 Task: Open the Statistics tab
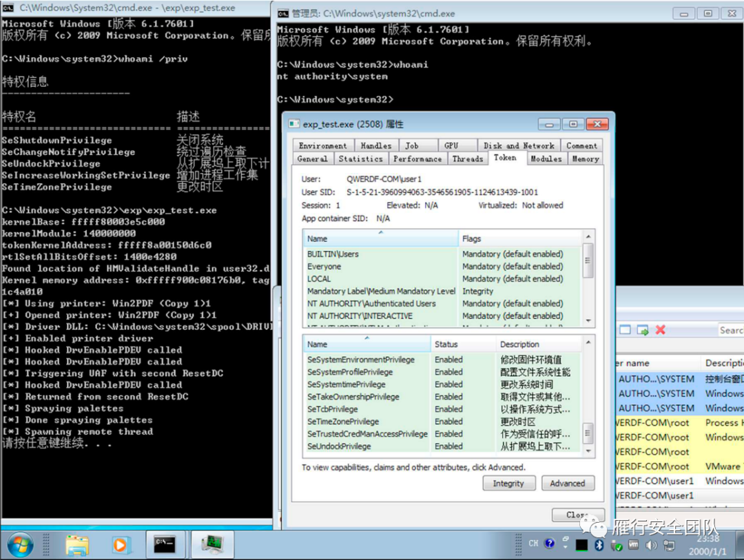360,159
